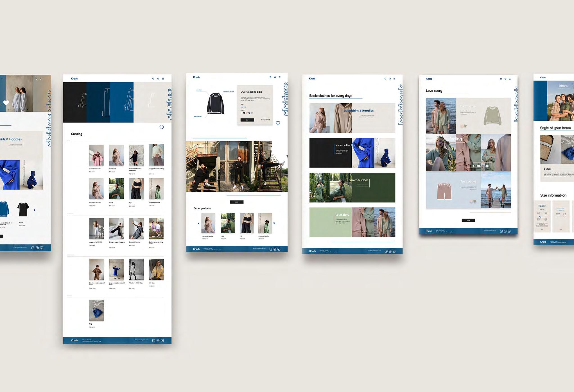This screenshot has height=392, width=574.
Task: Click the TikTok icon in the Basic clothes page footer
Action: [x=394, y=251]
